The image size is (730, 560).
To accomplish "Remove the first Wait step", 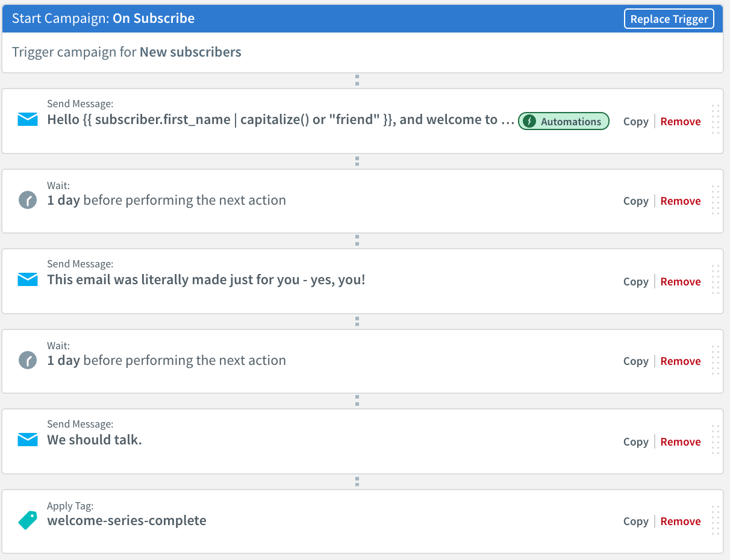I will (x=680, y=201).
